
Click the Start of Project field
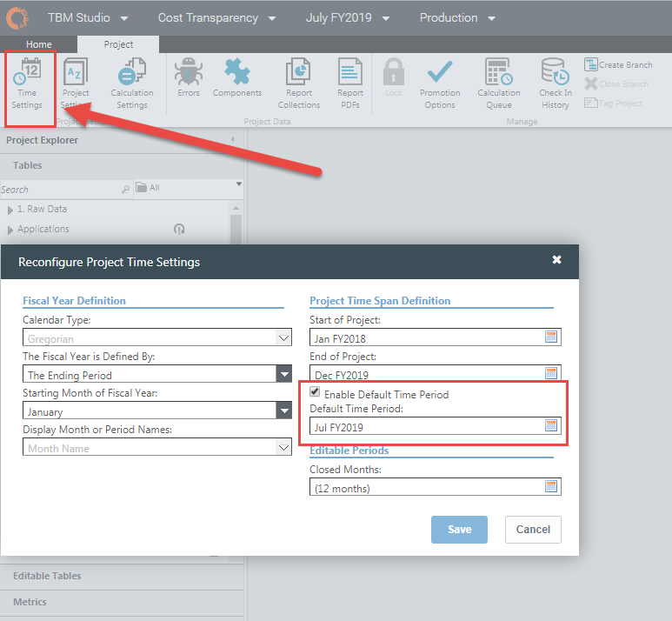click(x=435, y=337)
